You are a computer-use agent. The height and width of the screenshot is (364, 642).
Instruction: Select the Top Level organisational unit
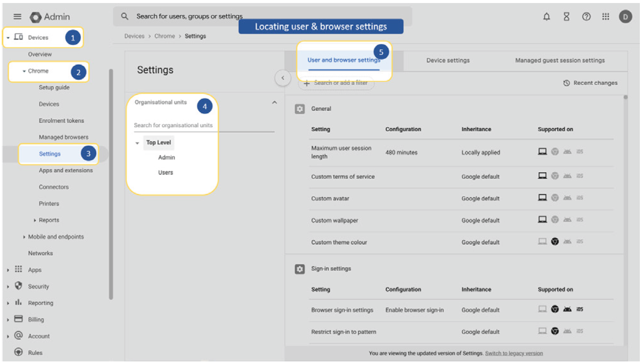click(x=158, y=142)
